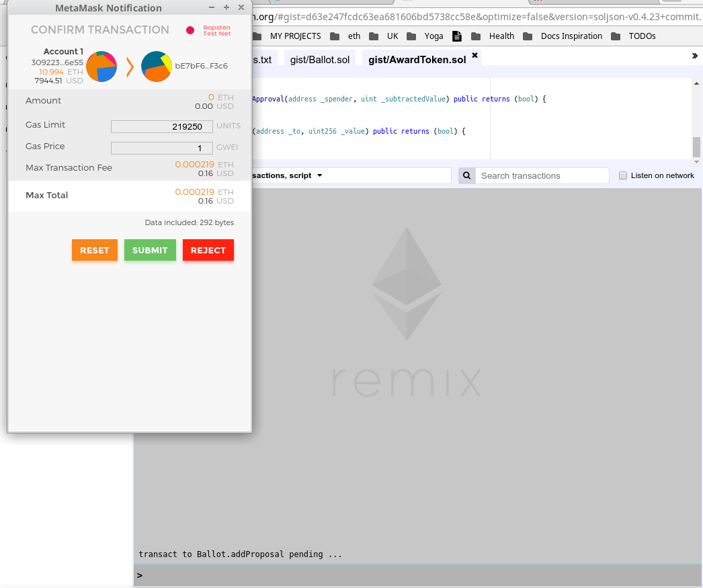Edit the Gas Limit field
Viewport: 703px width, 588px height.
click(162, 126)
